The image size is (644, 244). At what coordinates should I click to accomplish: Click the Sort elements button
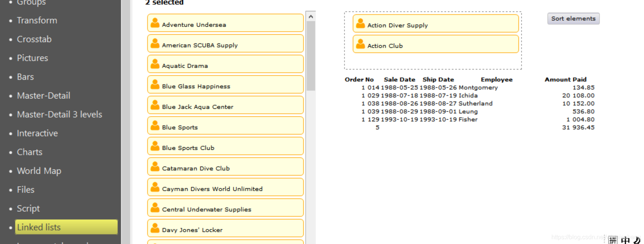point(573,19)
